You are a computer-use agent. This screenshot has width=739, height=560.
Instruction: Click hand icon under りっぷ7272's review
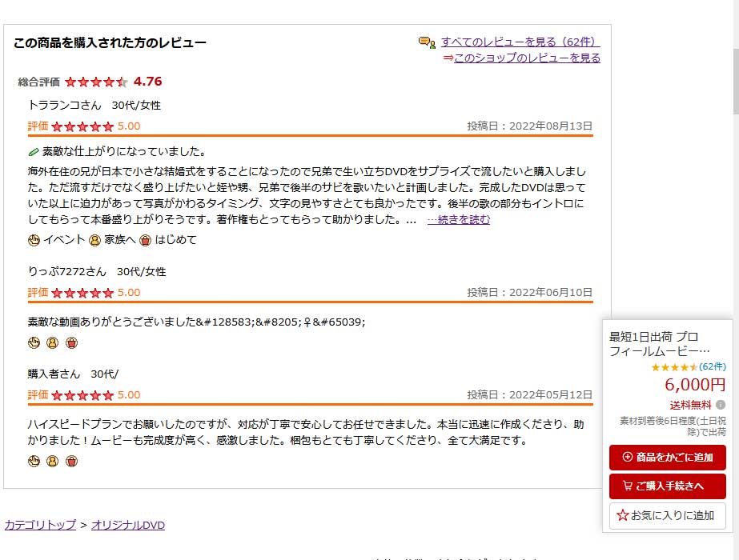34,343
